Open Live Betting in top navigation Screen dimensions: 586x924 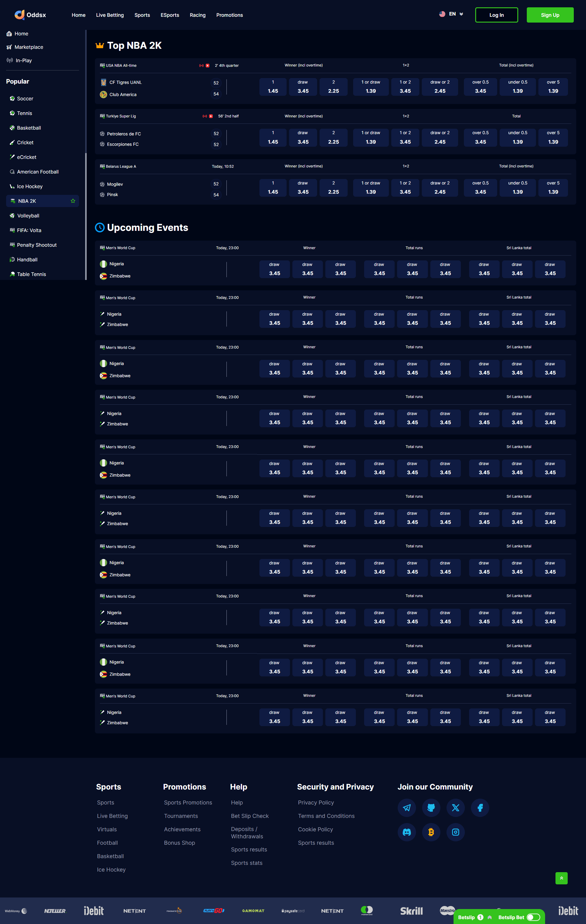pyautogui.click(x=110, y=15)
